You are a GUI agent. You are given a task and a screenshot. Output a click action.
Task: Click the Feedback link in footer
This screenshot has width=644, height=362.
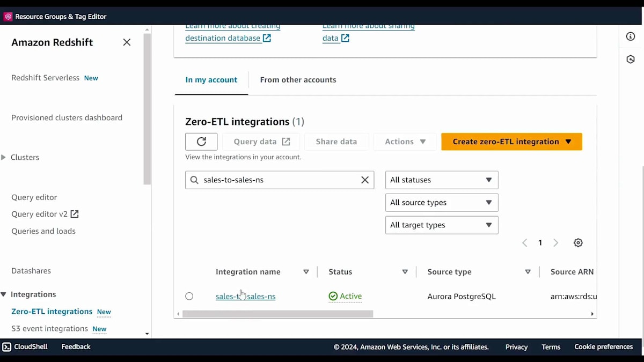[76, 347]
